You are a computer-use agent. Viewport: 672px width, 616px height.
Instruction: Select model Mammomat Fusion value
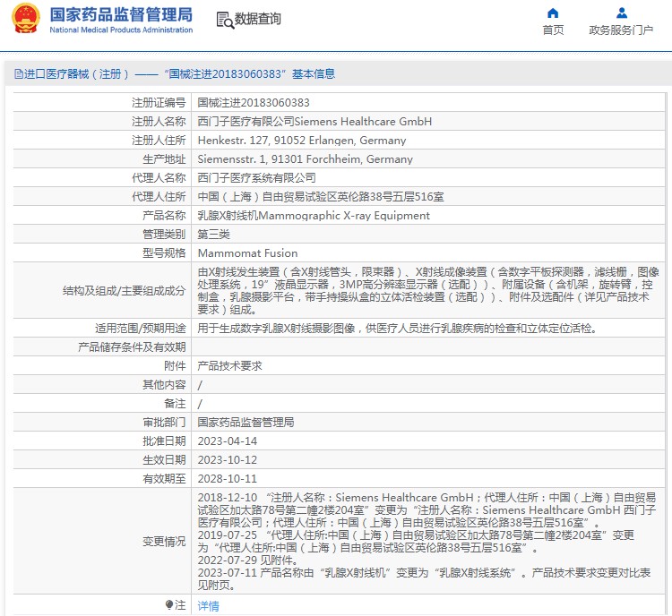click(247, 253)
